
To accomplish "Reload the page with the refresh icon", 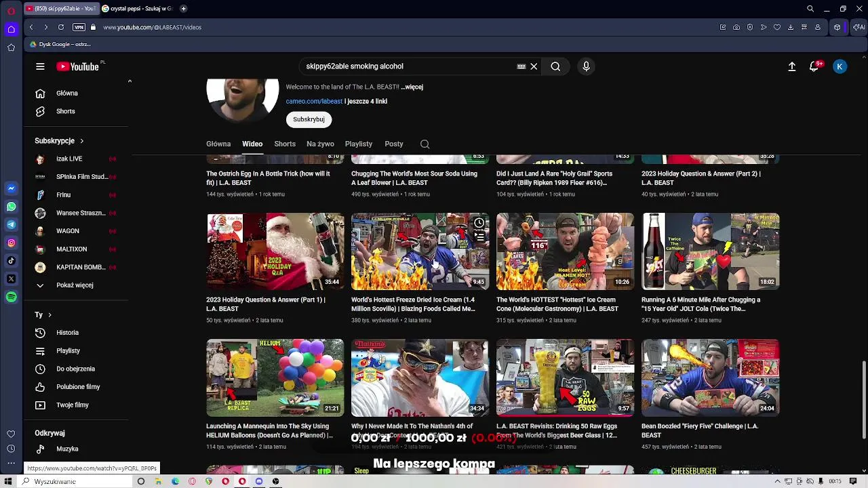I will (61, 27).
